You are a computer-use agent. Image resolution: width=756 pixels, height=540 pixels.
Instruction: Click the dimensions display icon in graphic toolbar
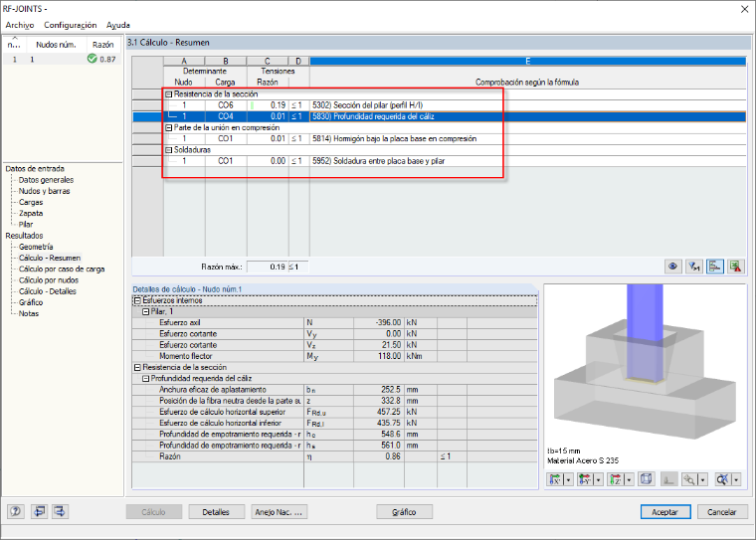(x=668, y=479)
